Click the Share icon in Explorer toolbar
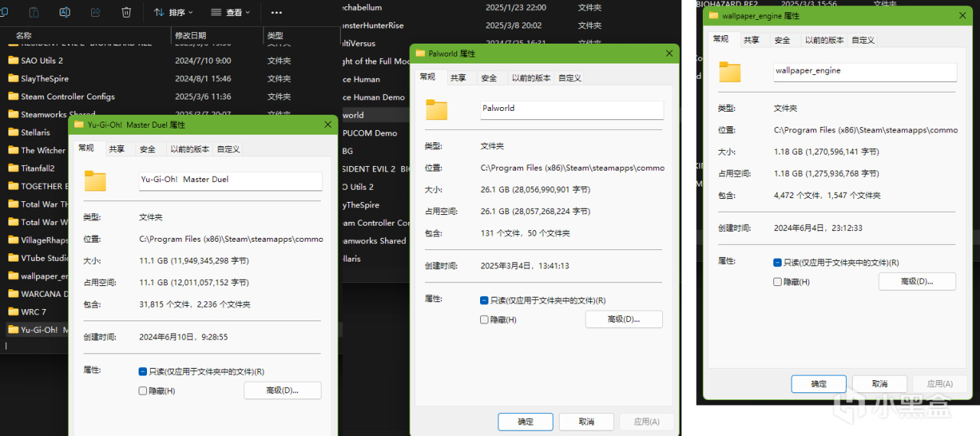Viewport: 980px width, 436px height. [96, 12]
